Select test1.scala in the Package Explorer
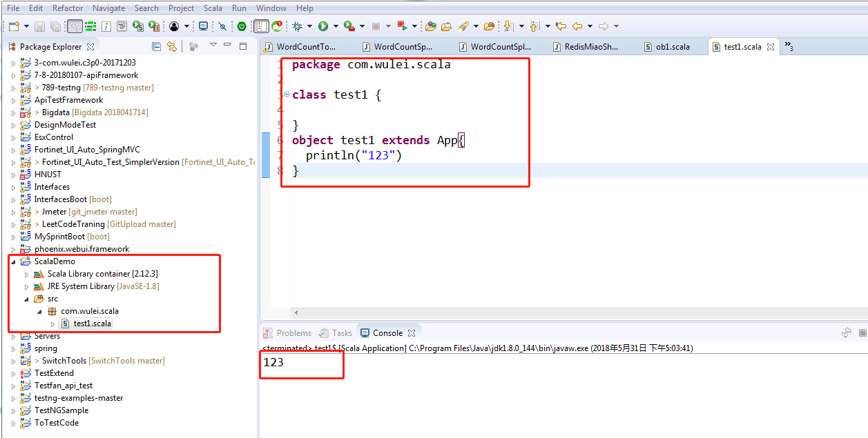 point(92,323)
